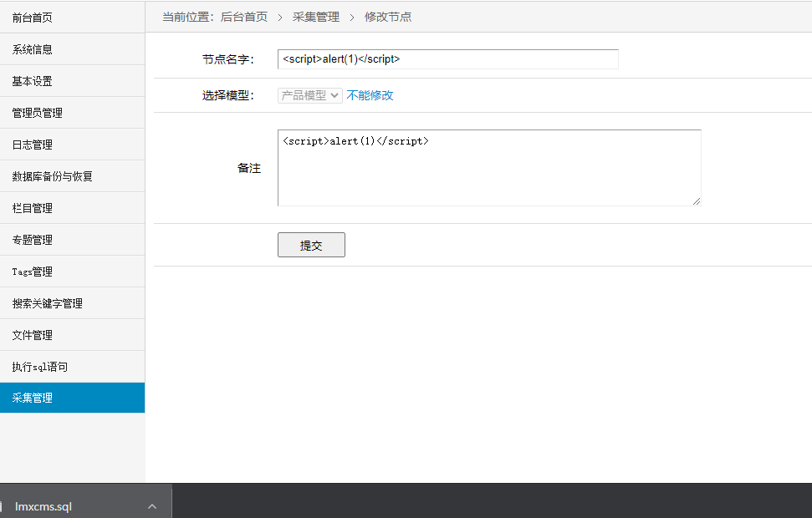
Task: Open 数据库备份与恢复 page
Action: tap(72, 176)
